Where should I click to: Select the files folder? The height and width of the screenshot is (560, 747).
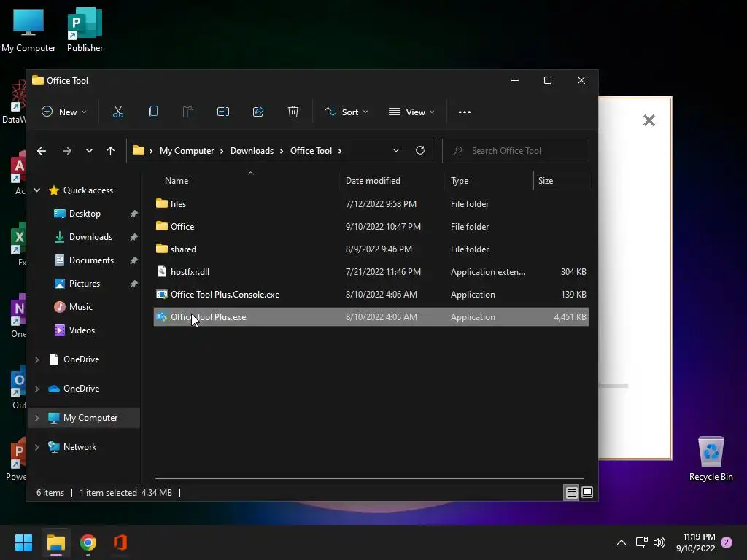point(371,204)
